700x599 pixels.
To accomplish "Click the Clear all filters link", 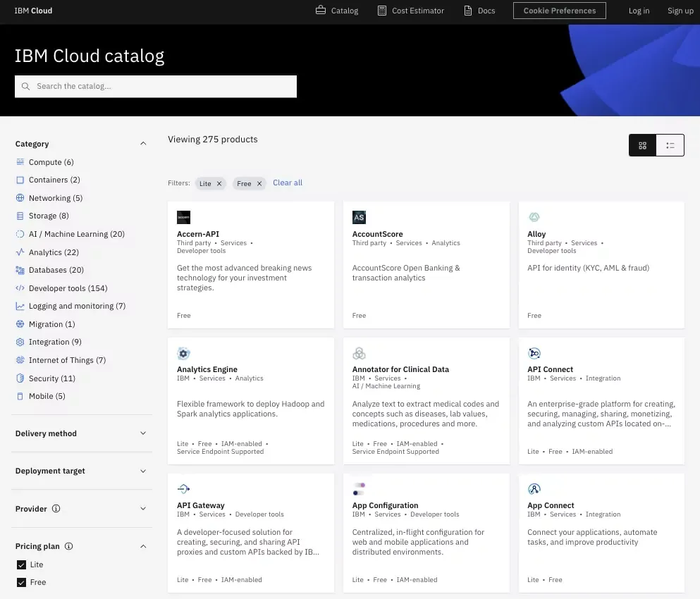I will (288, 183).
